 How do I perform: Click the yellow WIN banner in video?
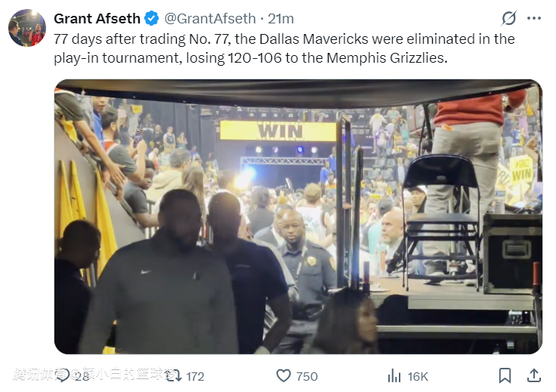click(278, 131)
